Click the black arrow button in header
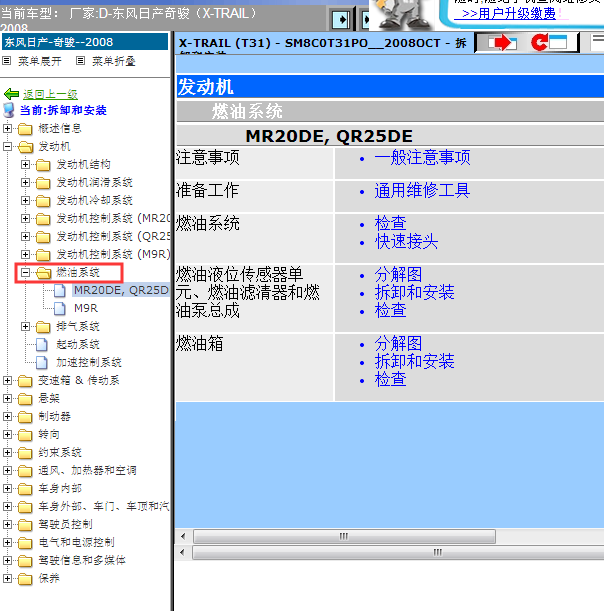 click(x=341, y=19)
